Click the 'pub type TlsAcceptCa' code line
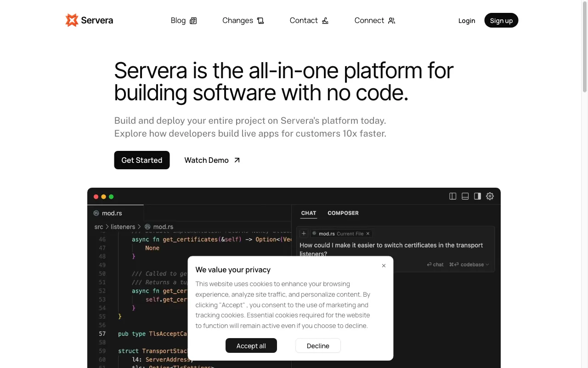The height and width of the screenshot is (368, 588). [153, 334]
